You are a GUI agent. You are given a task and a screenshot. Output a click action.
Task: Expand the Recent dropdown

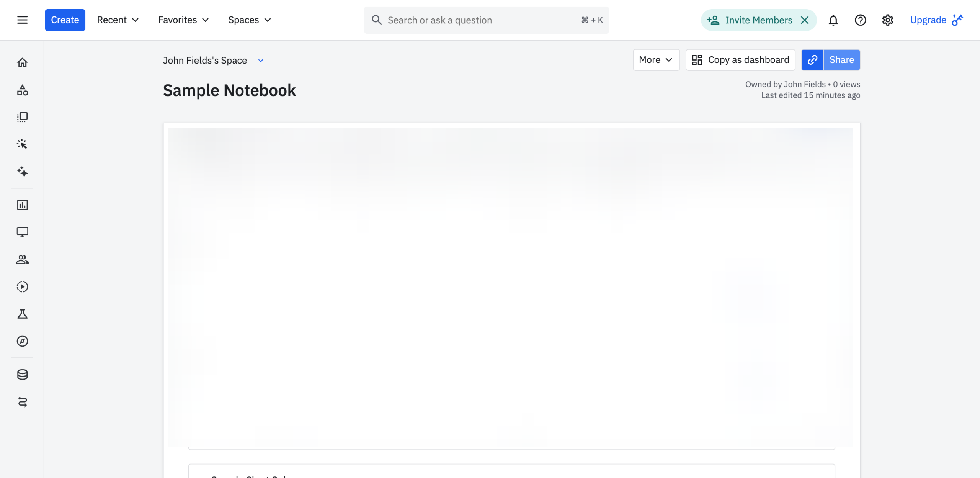click(x=118, y=20)
